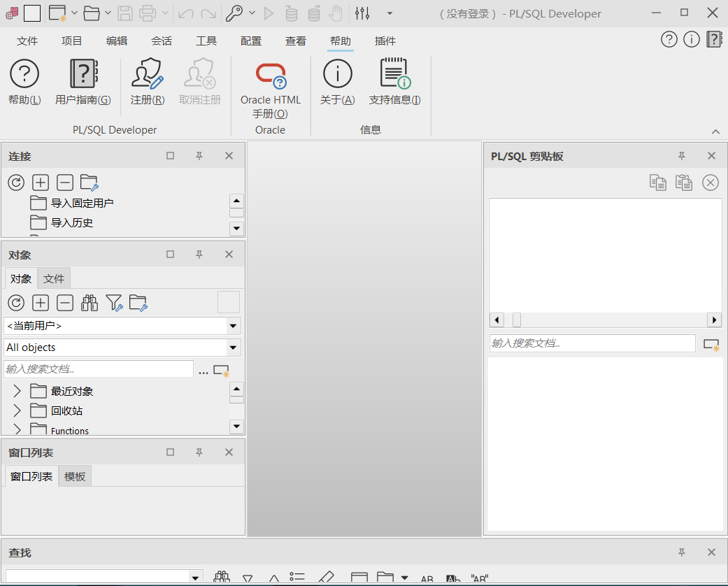Open the 配置 menu tab
The height and width of the screenshot is (586, 728).
(251, 41)
